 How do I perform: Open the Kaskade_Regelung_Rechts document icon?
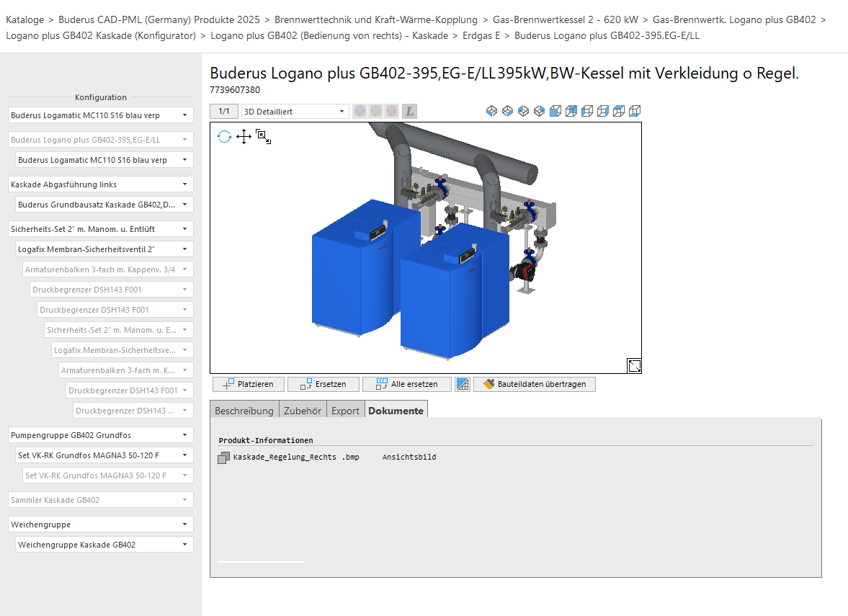pos(223,457)
